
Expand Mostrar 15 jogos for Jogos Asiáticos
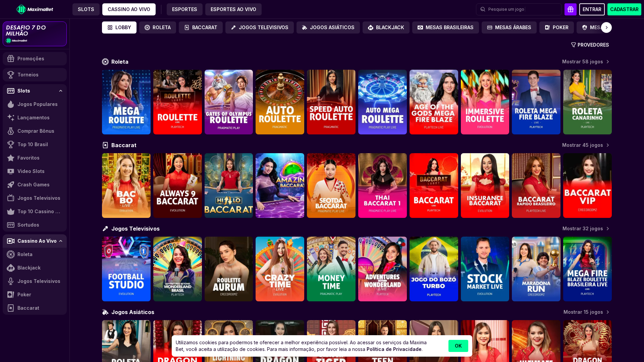[x=586, y=312]
